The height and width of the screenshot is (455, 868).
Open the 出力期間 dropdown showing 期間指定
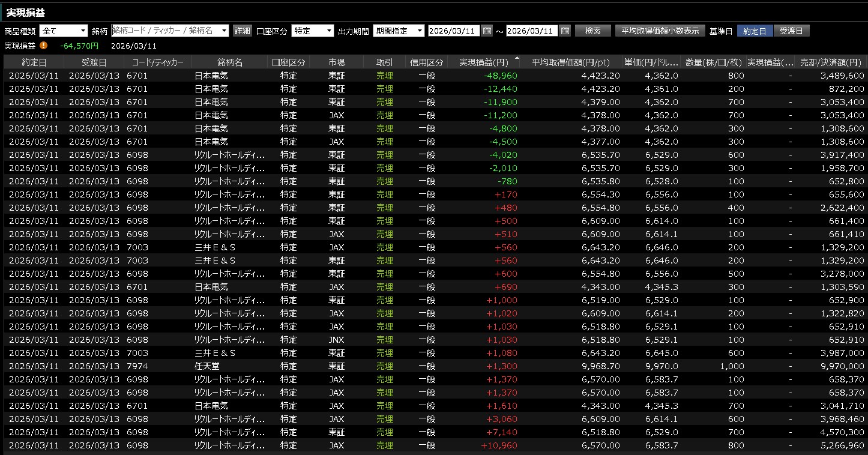click(x=399, y=31)
